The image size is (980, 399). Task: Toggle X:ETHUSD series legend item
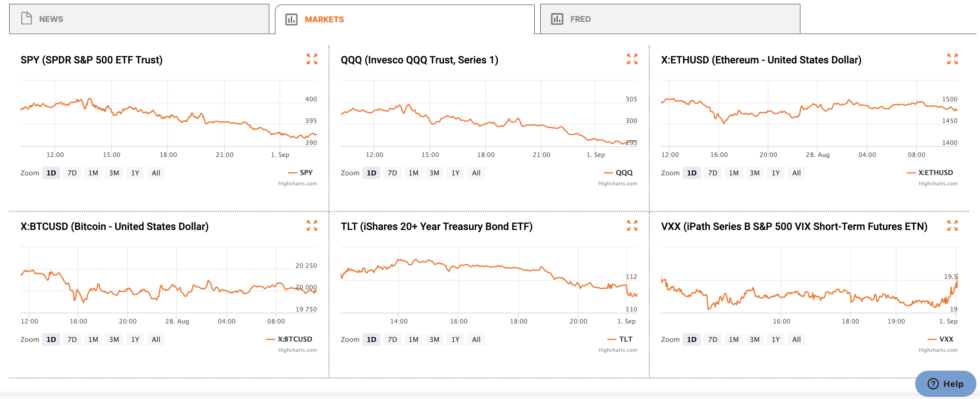click(935, 172)
